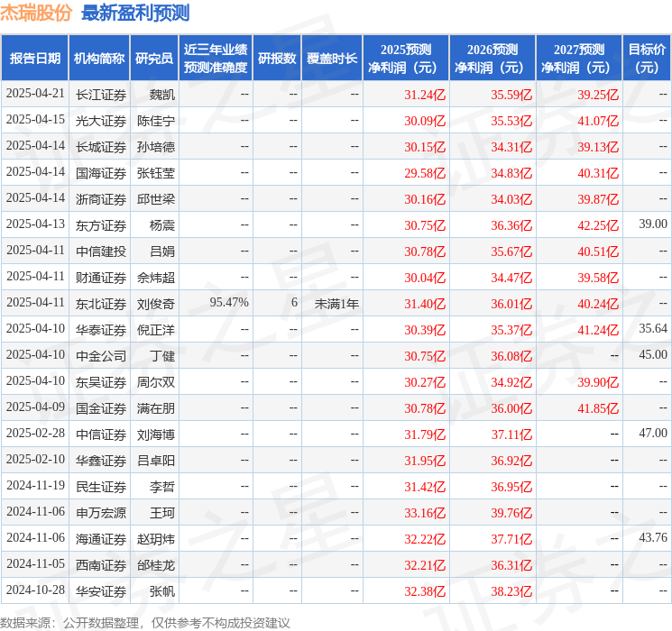Select the 杰瑞股份 title text
The width and height of the screenshot is (672, 631).
(x=36, y=13)
